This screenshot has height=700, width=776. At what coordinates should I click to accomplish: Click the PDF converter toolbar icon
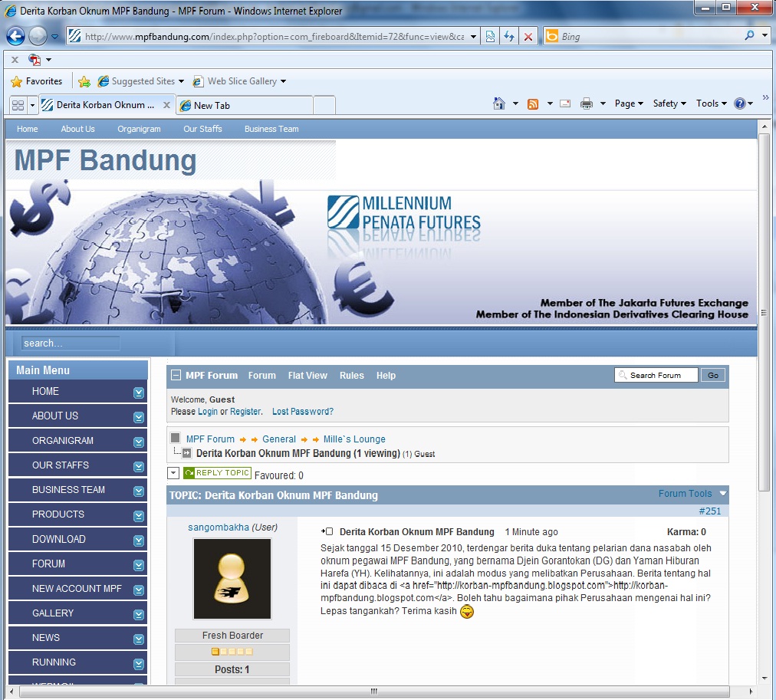tap(35, 60)
